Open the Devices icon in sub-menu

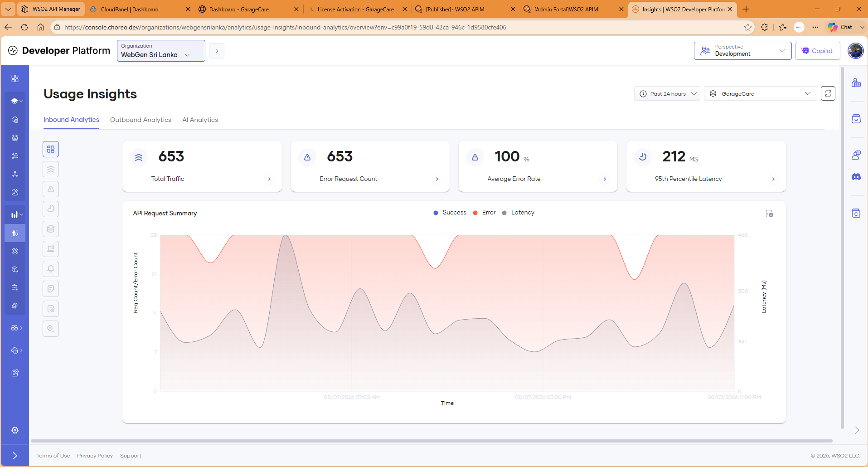(x=51, y=249)
